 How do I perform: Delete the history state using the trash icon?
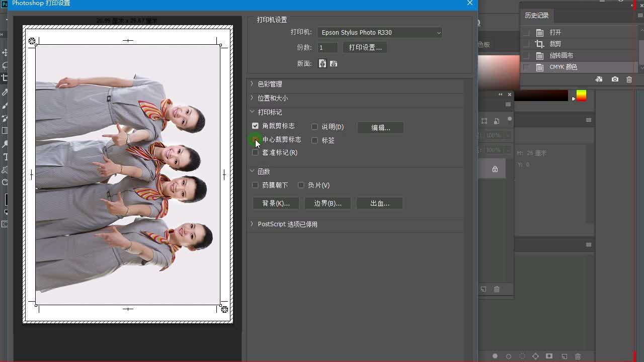pos(629,79)
